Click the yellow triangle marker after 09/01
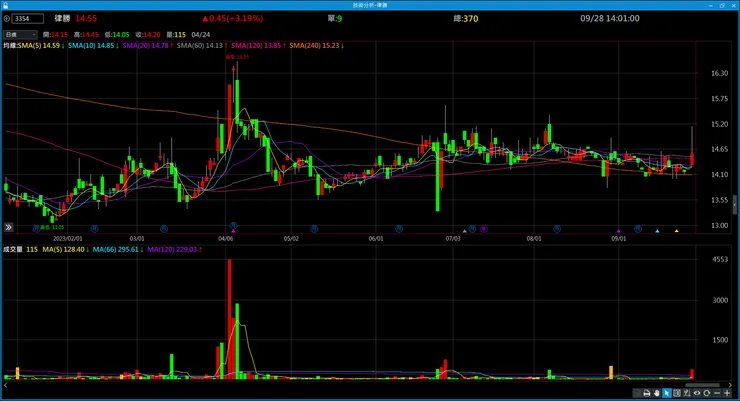The width and height of the screenshot is (740, 401). pos(676,231)
